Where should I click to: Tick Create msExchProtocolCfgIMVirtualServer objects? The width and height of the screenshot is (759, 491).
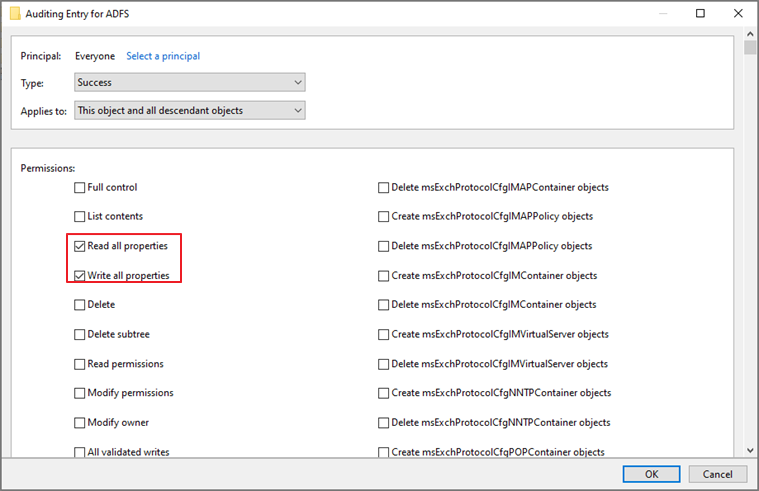383,334
